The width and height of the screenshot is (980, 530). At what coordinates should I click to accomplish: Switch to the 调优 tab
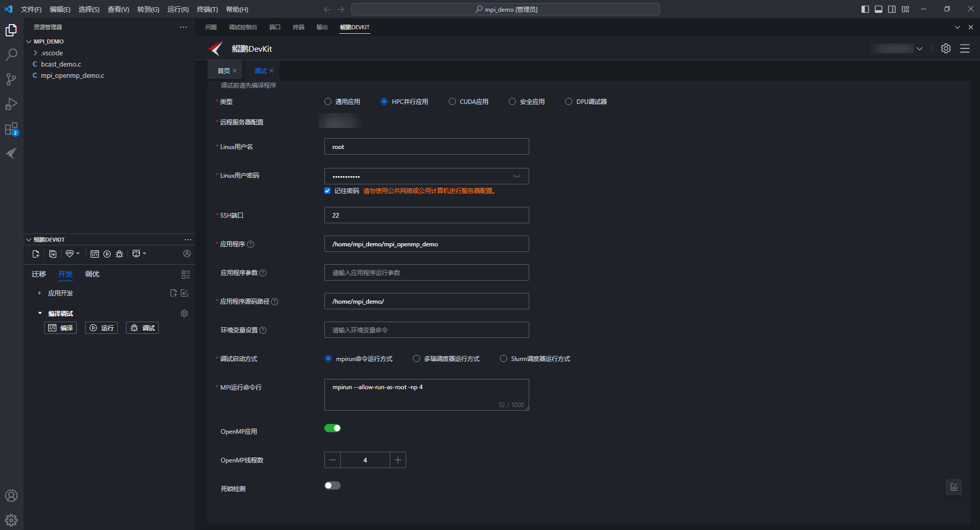coord(92,274)
